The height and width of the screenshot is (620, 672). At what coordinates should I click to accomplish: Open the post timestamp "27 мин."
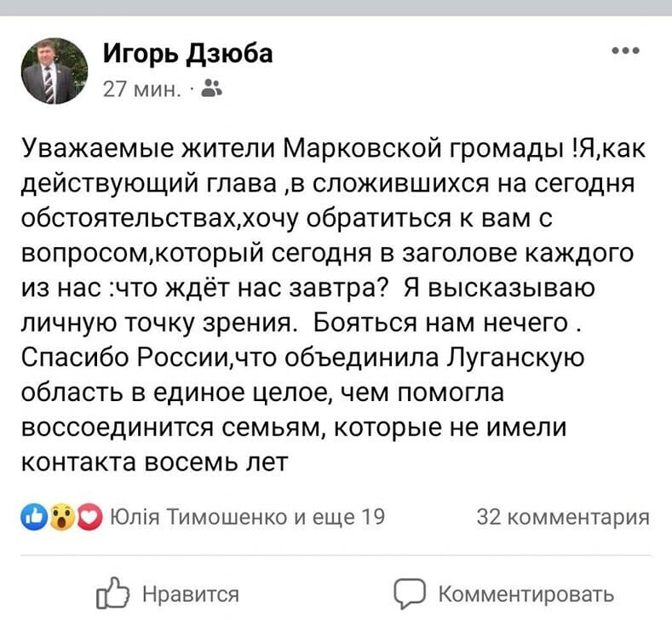(141, 88)
